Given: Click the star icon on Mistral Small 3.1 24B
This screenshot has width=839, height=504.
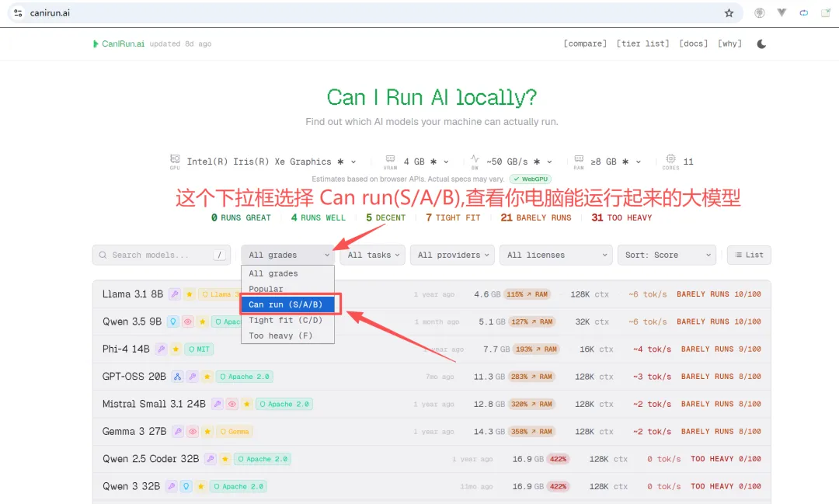Looking at the screenshot, I should pos(247,404).
